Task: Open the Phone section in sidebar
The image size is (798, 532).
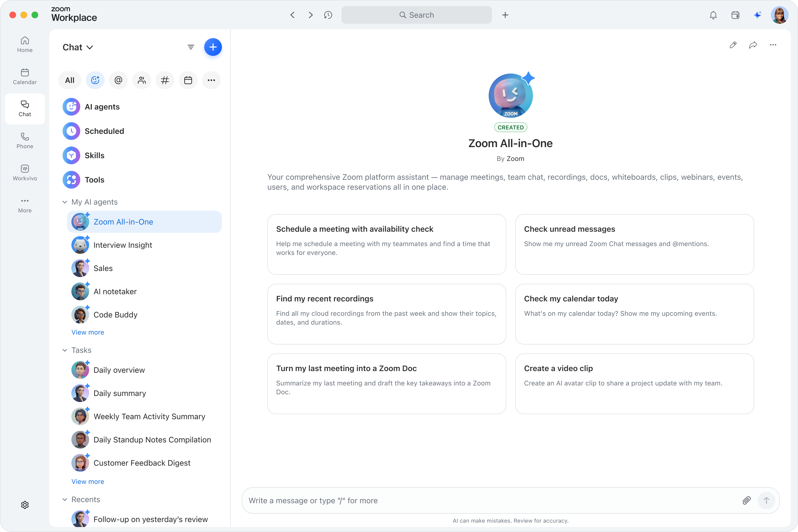Action: [x=25, y=141]
